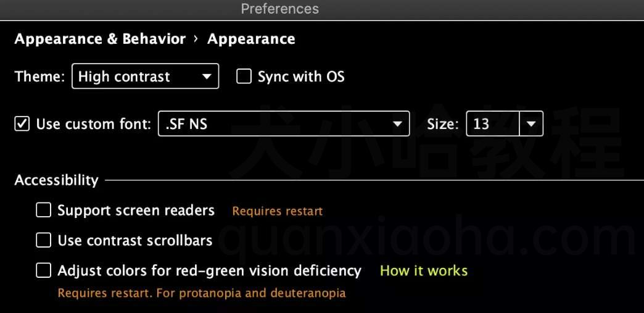Check Adjust colors for red-green vision deficiency box
Screen dimensions: 644x313
point(44,270)
